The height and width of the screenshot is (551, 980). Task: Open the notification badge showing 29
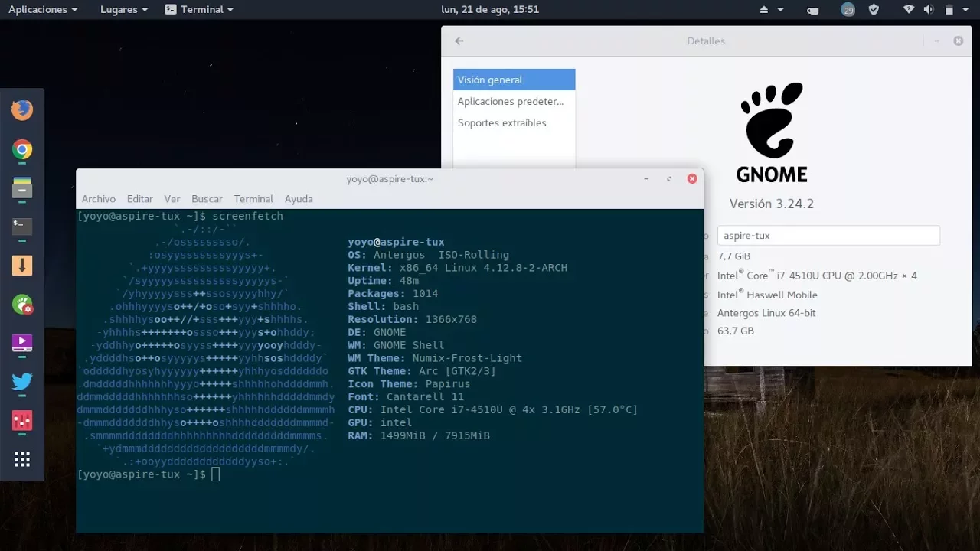pos(848,10)
